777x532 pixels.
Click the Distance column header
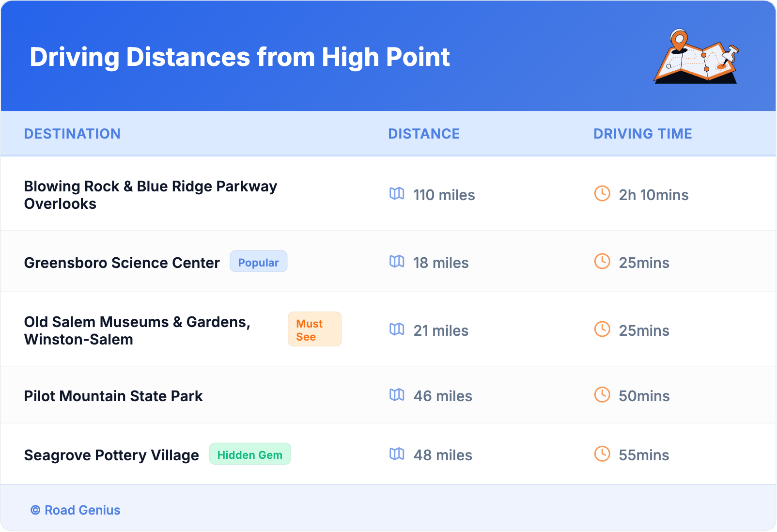point(424,134)
